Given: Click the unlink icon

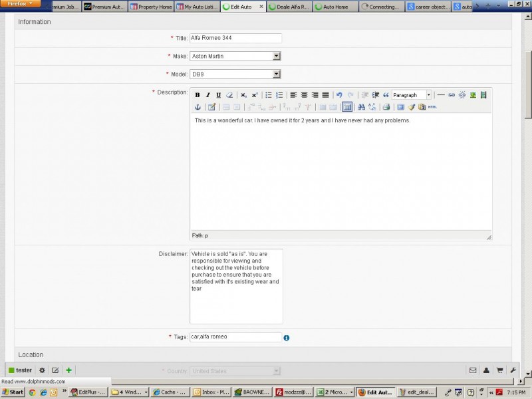Looking at the screenshot, I should (462, 95).
